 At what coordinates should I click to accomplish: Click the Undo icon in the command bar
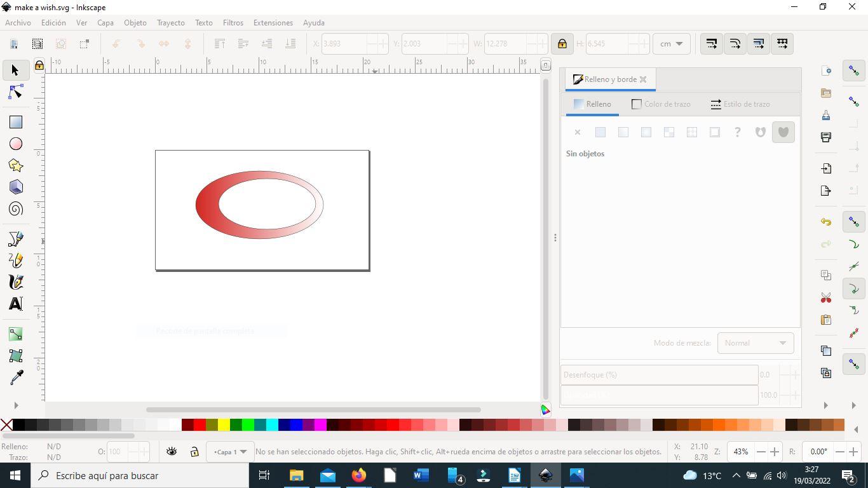826,222
